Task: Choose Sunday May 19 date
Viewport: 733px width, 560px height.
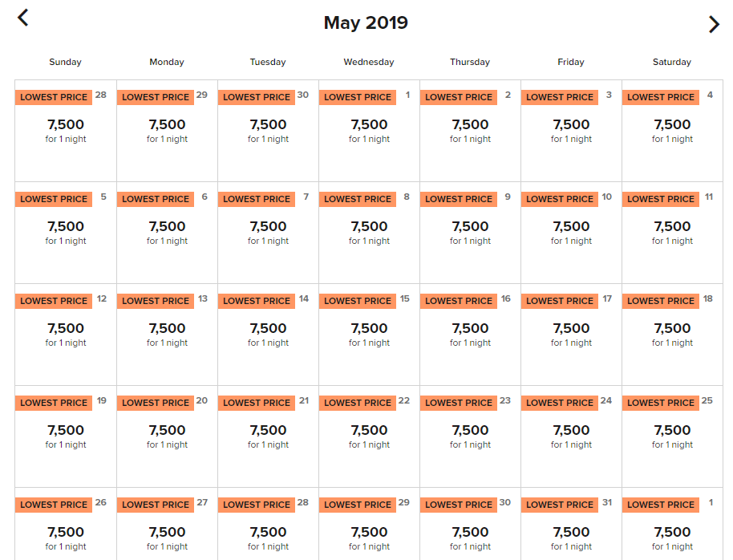Action: [66, 436]
